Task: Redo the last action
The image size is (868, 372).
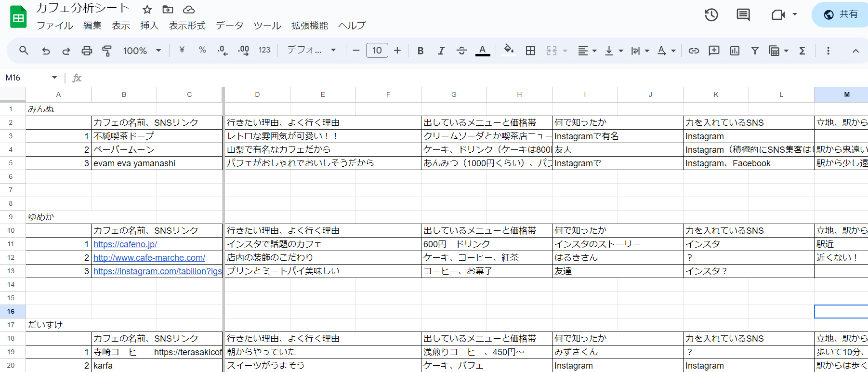Action: click(x=66, y=51)
